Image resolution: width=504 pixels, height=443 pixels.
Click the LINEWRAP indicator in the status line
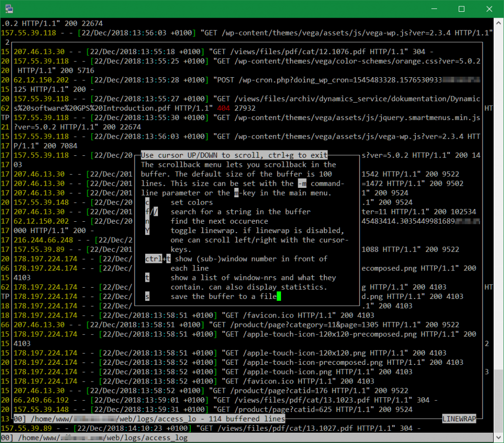click(459, 419)
